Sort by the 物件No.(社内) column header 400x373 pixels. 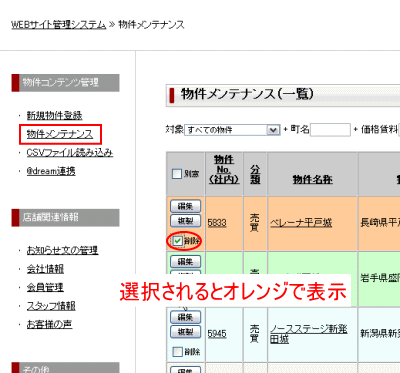(224, 169)
